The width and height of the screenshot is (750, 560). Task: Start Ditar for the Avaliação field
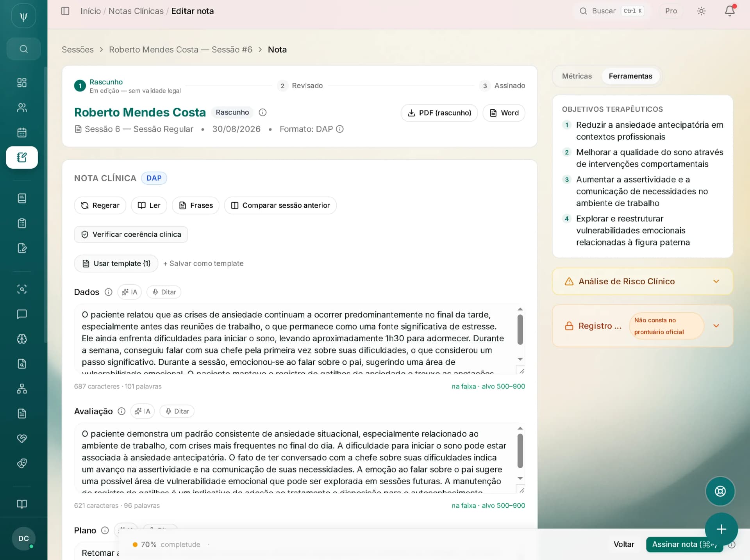click(177, 411)
